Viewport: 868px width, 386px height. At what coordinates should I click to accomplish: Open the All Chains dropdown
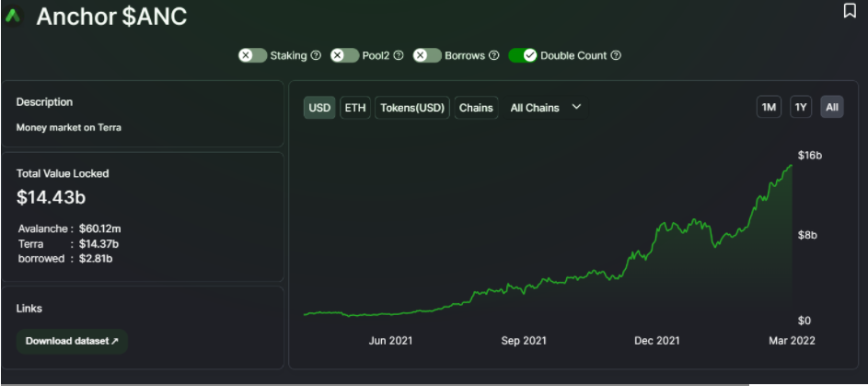tap(546, 108)
